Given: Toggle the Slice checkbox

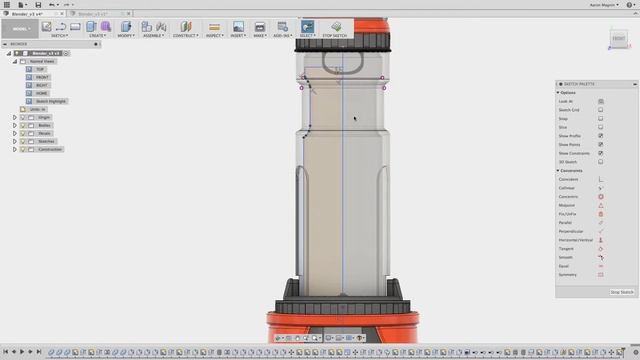Looking at the screenshot, I should coord(600,127).
